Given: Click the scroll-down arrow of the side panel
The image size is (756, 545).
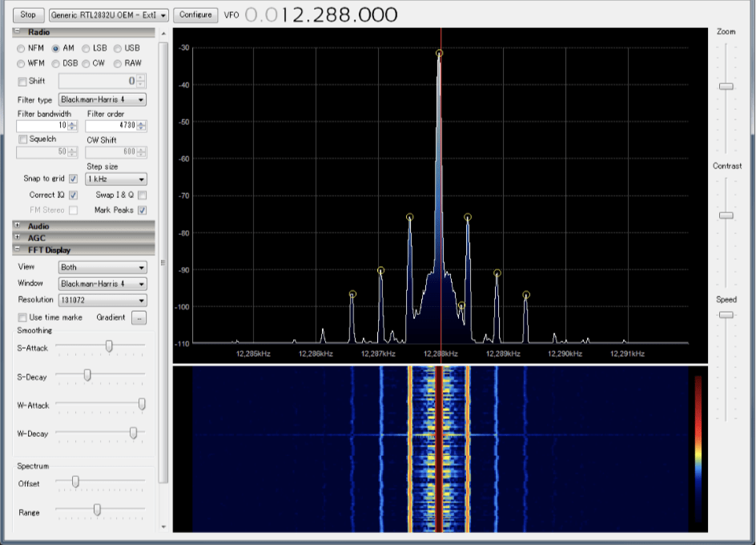Looking at the screenshot, I should pyautogui.click(x=163, y=527).
